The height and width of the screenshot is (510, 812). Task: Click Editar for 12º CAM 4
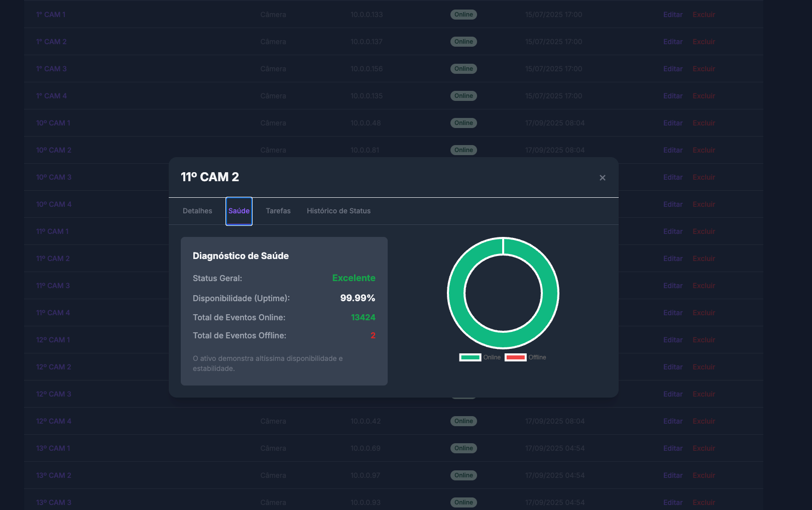coord(672,421)
